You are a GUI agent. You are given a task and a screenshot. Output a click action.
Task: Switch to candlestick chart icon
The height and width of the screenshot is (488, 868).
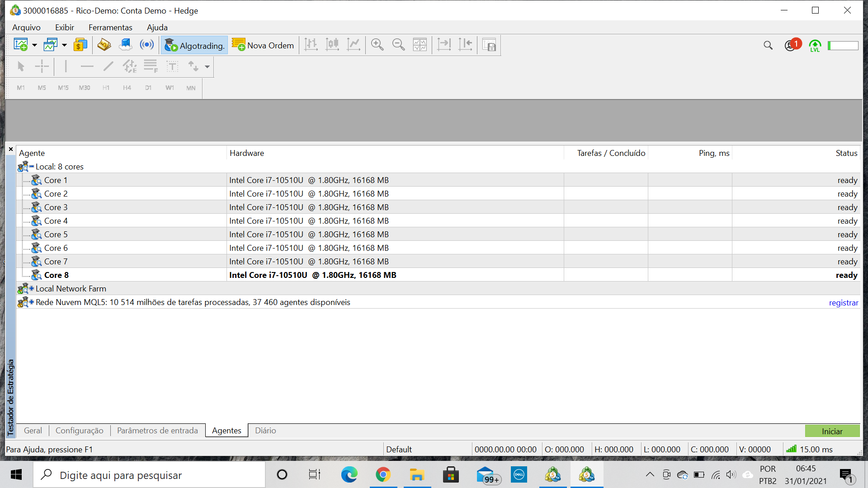pyautogui.click(x=332, y=45)
